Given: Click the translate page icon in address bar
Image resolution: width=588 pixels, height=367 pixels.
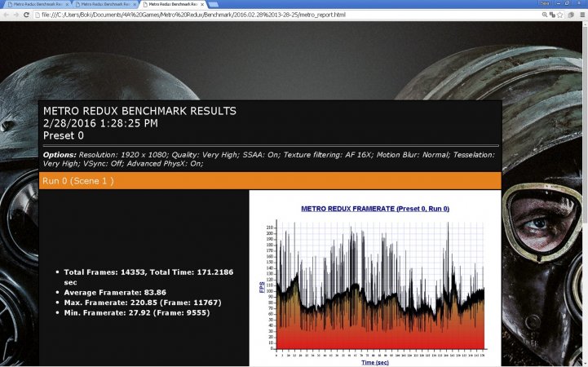Looking at the screenshot, I should (552, 15).
